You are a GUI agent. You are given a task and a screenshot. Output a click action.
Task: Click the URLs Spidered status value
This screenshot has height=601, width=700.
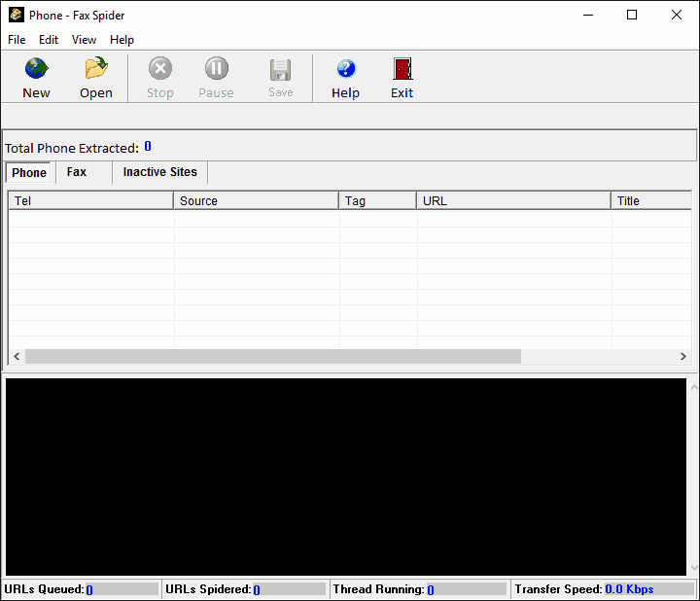tap(257, 590)
